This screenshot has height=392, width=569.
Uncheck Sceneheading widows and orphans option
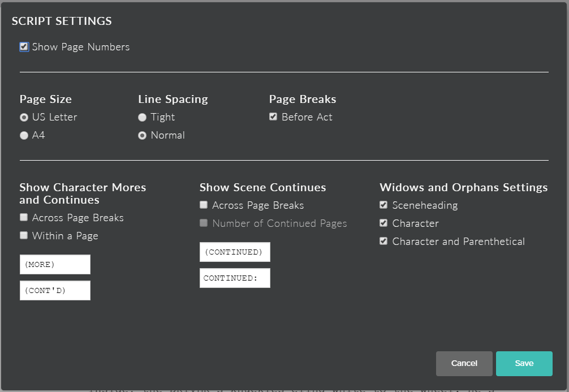point(383,205)
